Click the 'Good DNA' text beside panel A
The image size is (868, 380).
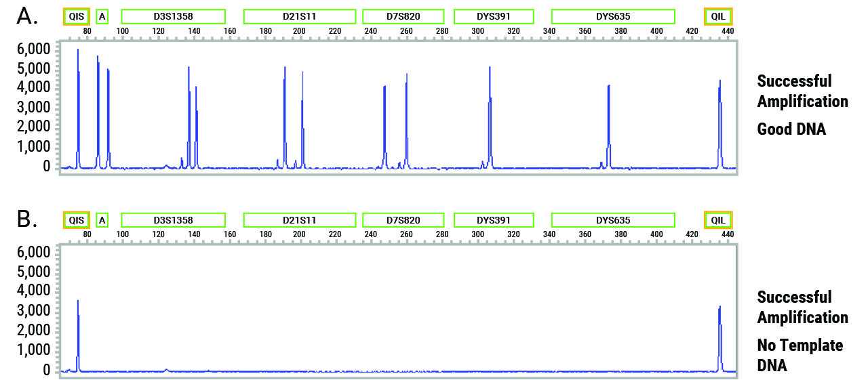tap(791, 129)
